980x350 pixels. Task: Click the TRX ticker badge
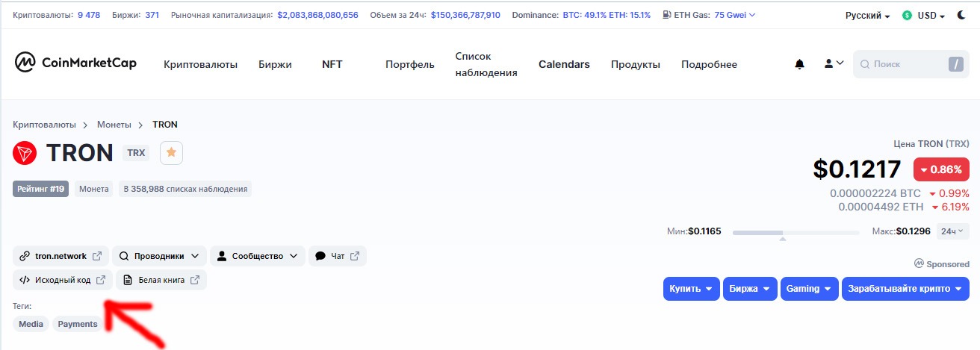pyautogui.click(x=136, y=152)
